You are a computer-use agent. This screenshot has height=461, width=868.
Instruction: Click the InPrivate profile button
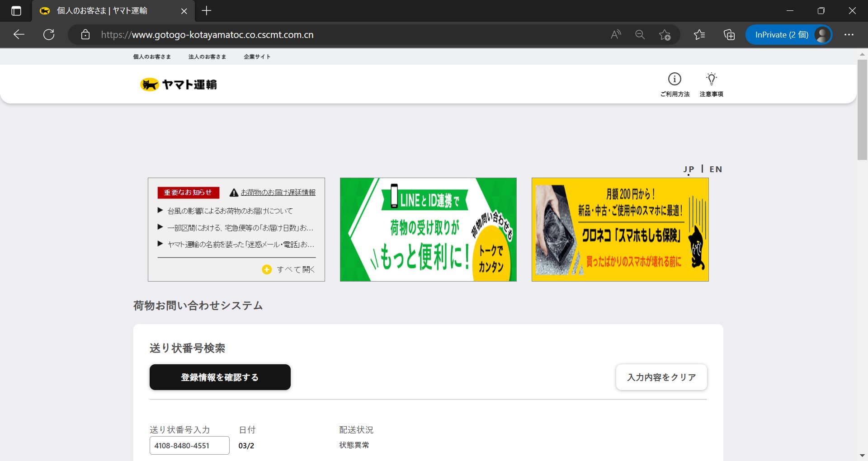789,35
